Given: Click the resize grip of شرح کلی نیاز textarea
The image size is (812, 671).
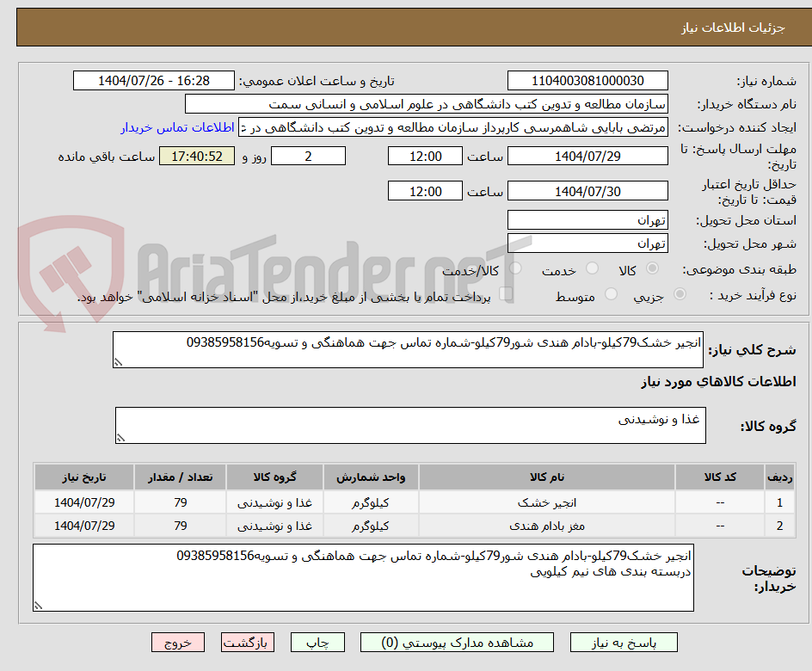Looking at the screenshot, I should (x=121, y=361).
